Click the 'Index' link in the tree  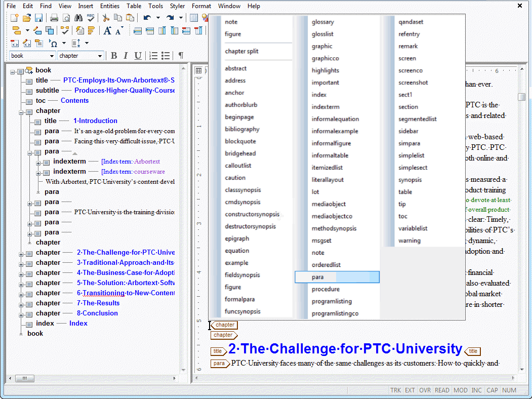click(78, 324)
